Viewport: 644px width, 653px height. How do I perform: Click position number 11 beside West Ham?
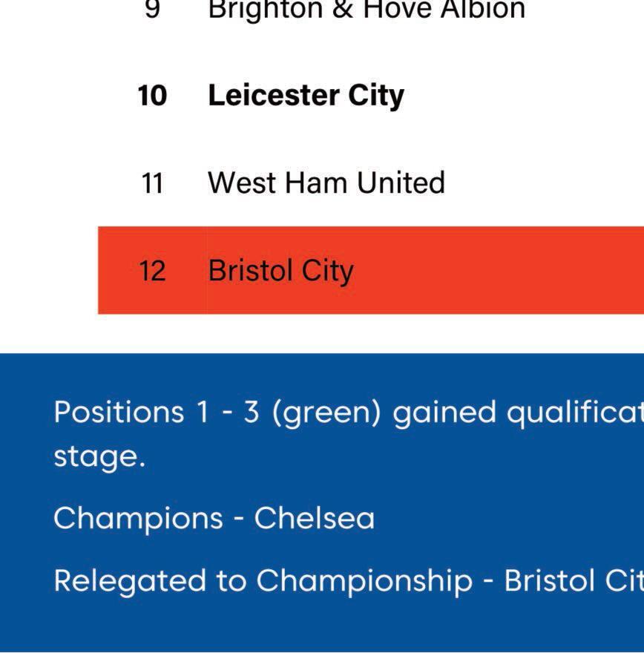(x=152, y=183)
